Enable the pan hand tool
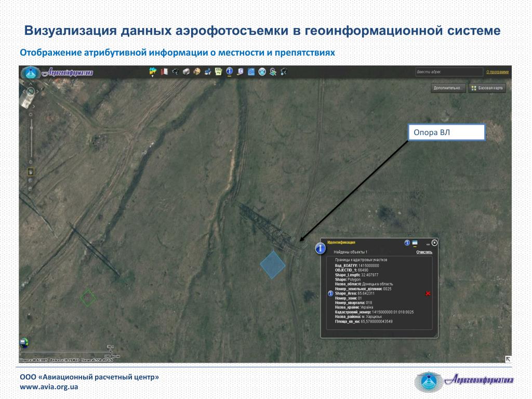 (x=31, y=172)
